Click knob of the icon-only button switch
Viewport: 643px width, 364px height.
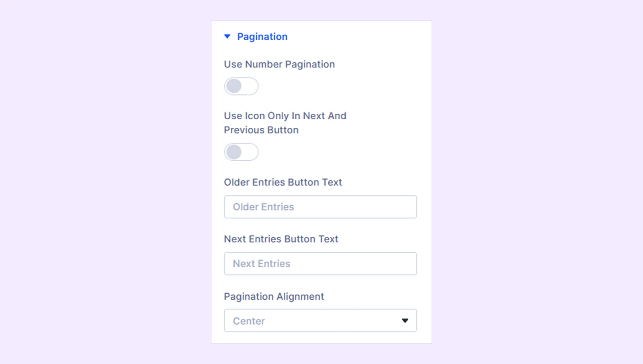pos(234,152)
